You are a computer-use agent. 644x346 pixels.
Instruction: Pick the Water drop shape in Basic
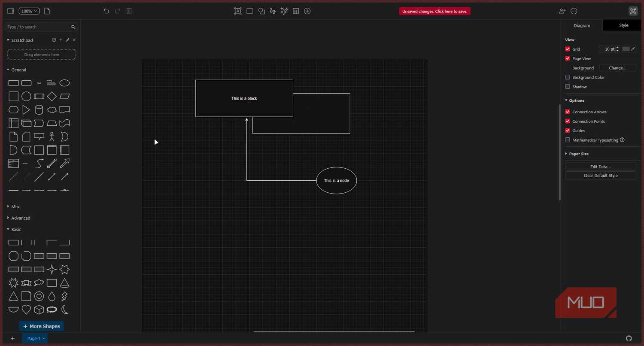tap(52, 296)
